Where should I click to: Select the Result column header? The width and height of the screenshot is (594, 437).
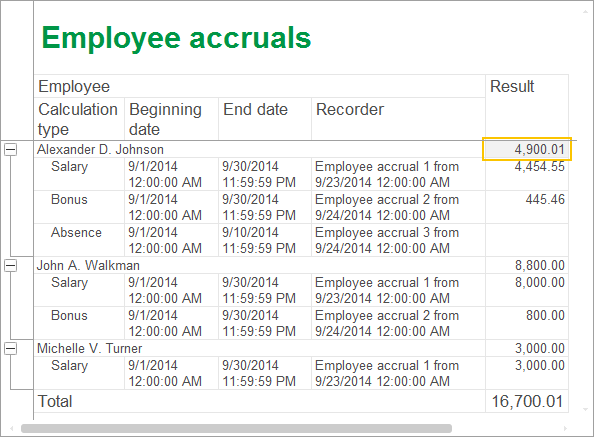(x=527, y=108)
